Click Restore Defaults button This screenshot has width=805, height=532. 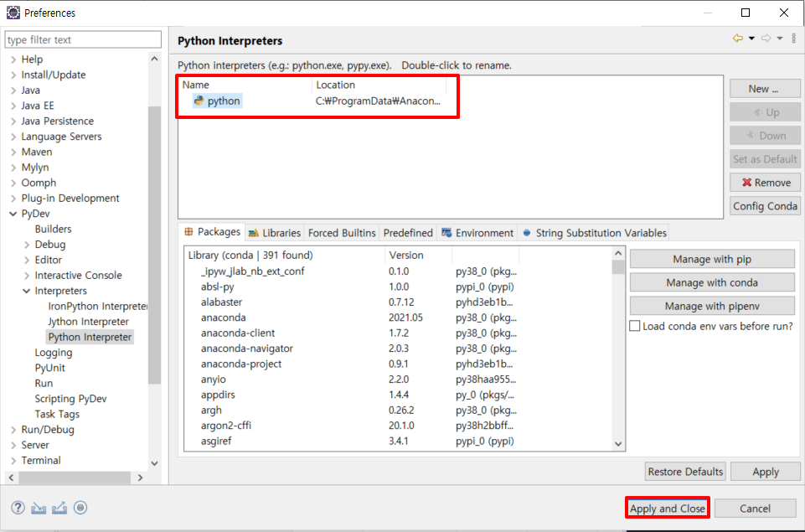coord(685,472)
